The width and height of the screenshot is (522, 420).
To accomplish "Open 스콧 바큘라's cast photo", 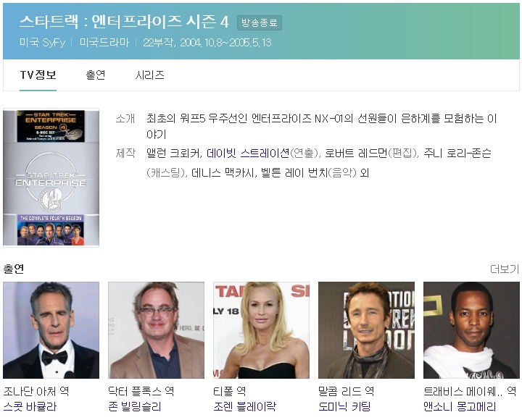I will (51, 330).
